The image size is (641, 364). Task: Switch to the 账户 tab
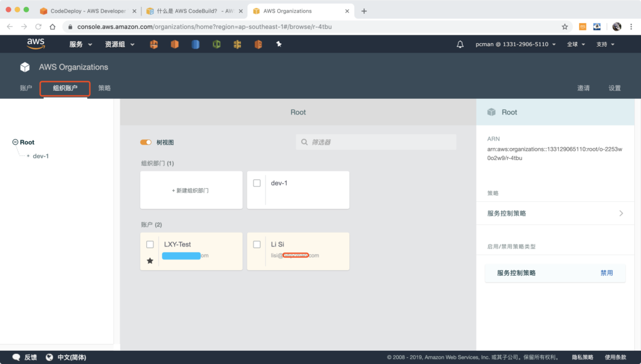[x=26, y=88]
